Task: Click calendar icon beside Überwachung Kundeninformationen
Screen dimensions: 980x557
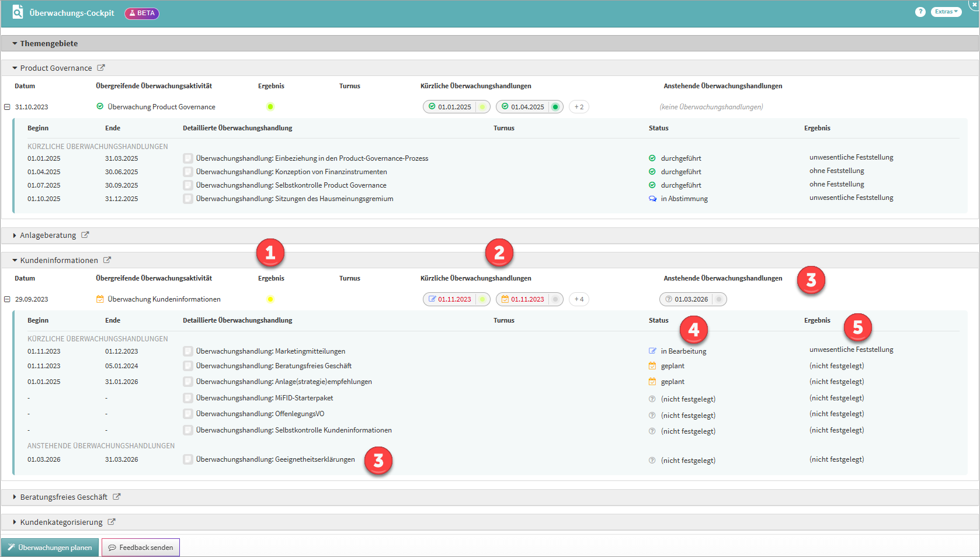Action: coord(100,299)
